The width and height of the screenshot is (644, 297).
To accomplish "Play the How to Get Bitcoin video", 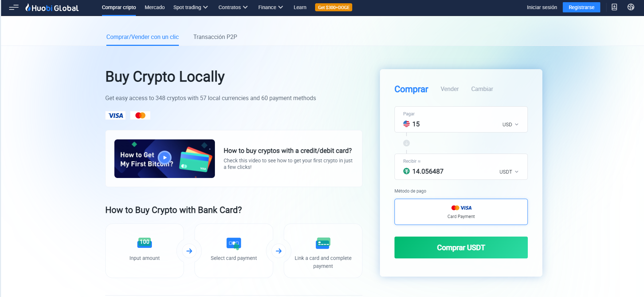I will pos(165,158).
